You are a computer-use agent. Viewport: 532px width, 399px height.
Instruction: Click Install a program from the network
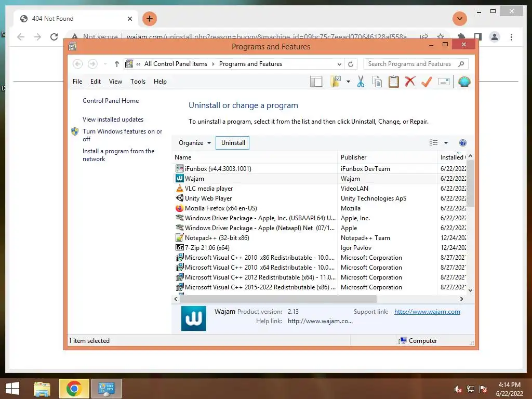click(118, 155)
